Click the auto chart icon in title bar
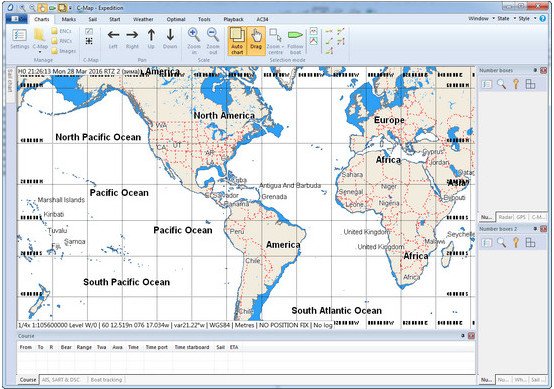The image size is (554, 389). (63, 7)
